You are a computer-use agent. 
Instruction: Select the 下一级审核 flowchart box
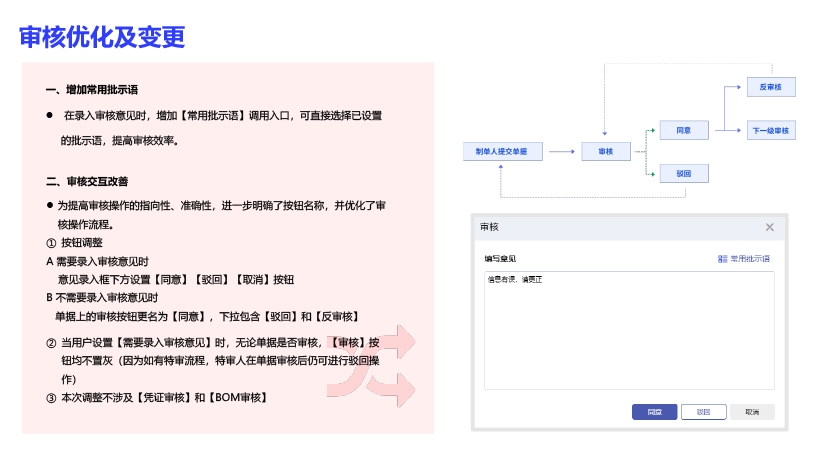click(771, 130)
